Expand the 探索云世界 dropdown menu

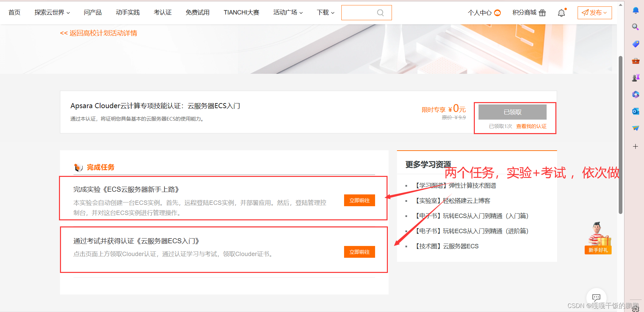52,12
